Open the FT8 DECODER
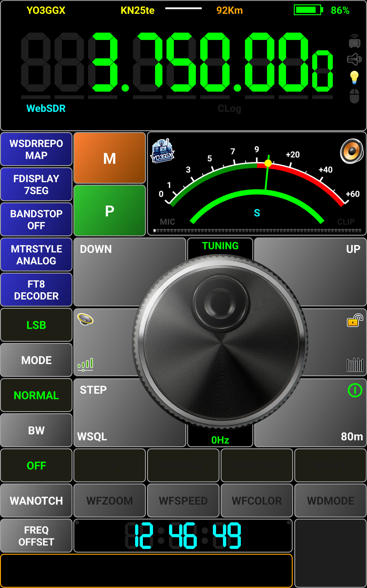The width and height of the screenshot is (367, 588). coord(36,290)
